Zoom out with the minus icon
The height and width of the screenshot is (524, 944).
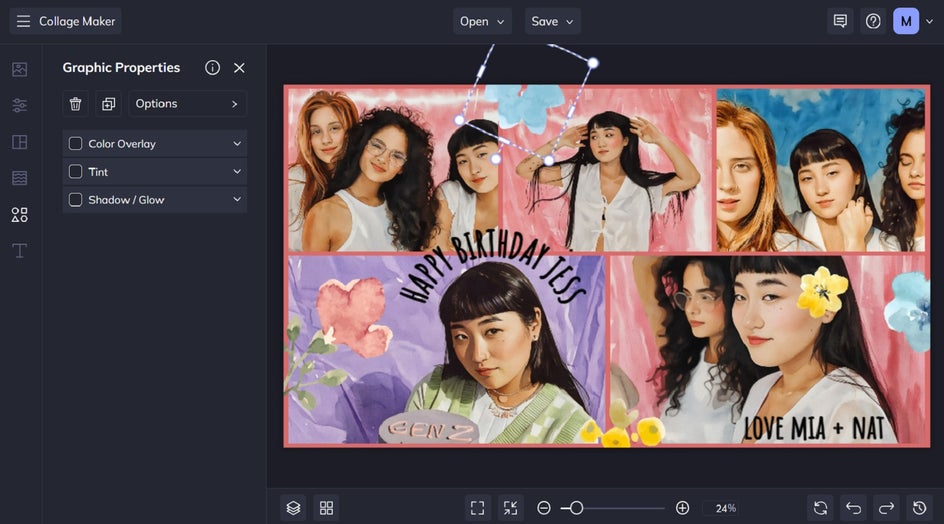(544, 508)
